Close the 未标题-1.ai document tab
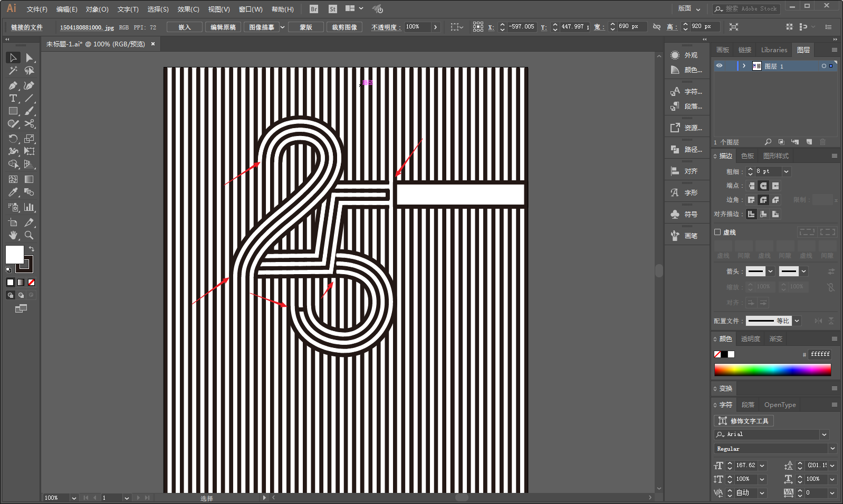843x504 pixels. click(x=153, y=44)
